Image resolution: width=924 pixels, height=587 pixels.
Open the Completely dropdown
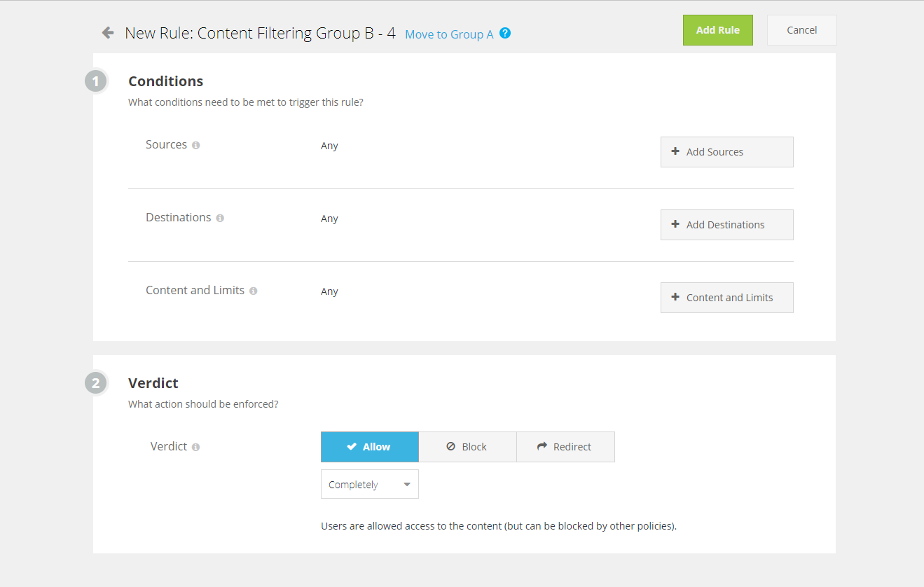pyautogui.click(x=369, y=485)
